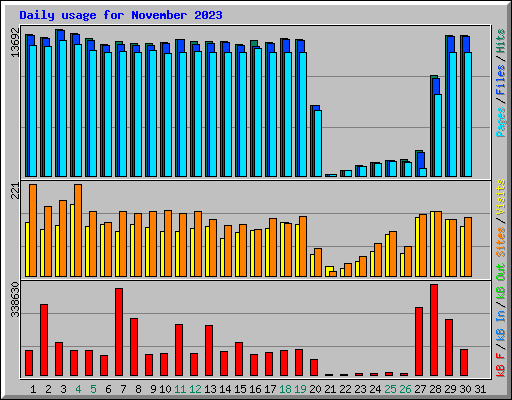The width and height of the screenshot is (512, 400).
Task: Click day 25 weekend label on x-axis
Action: pos(390,389)
